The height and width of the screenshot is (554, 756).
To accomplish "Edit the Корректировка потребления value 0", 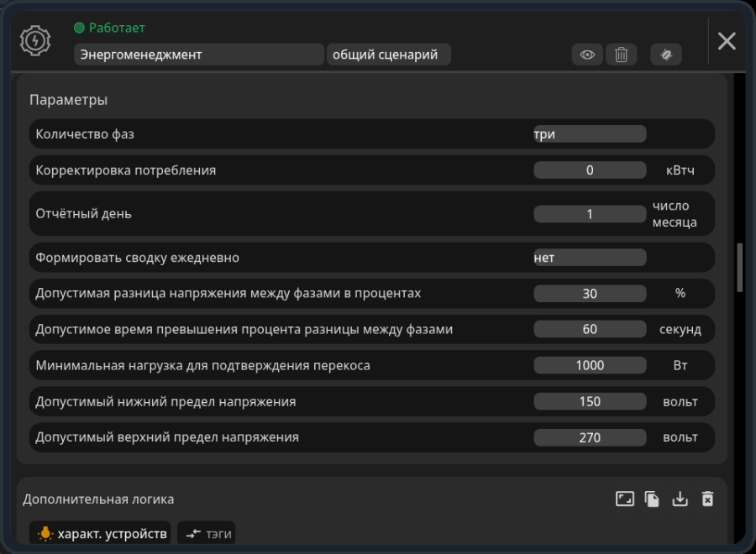I will [x=590, y=170].
